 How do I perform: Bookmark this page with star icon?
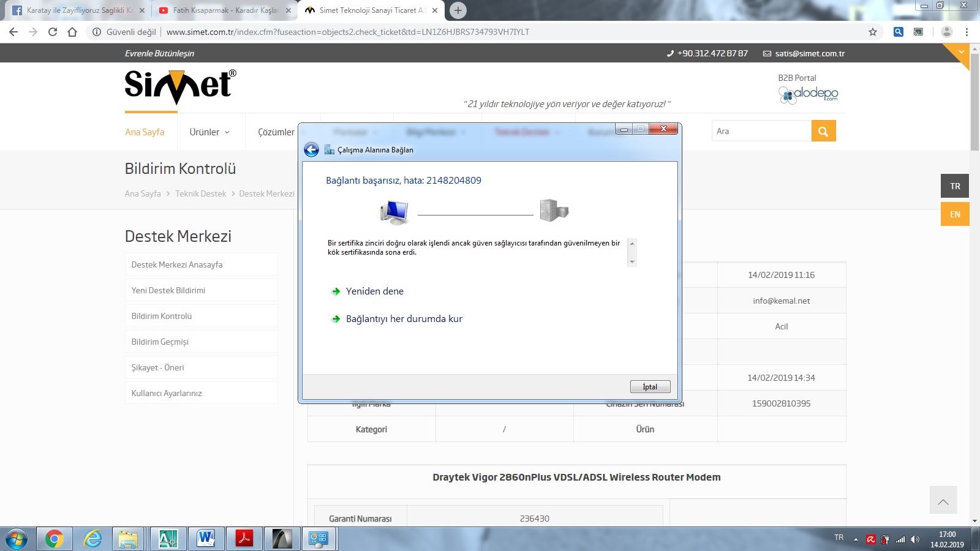tap(873, 32)
